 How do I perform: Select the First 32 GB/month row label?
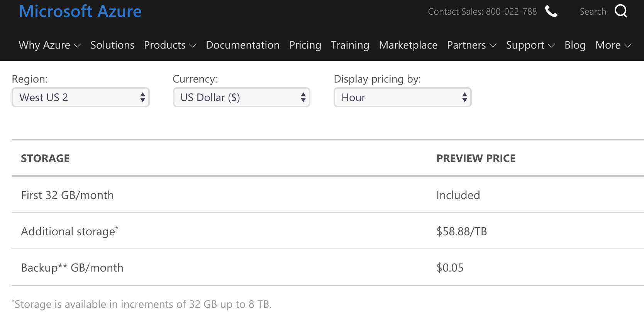click(67, 195)
